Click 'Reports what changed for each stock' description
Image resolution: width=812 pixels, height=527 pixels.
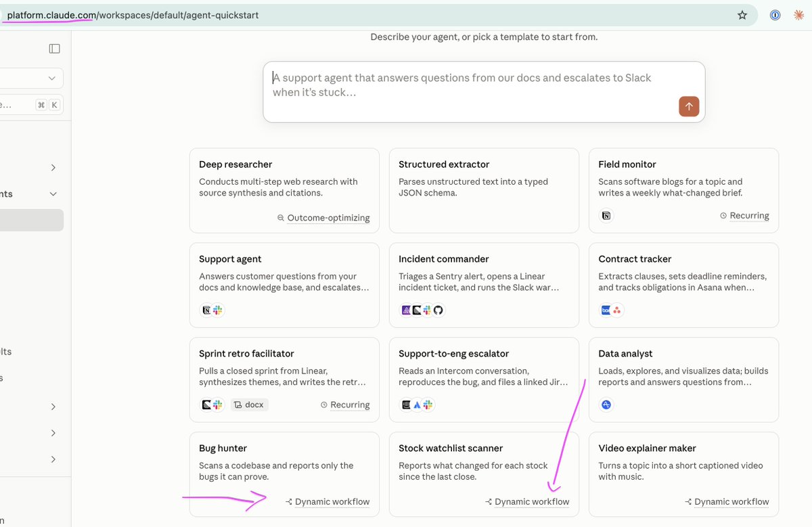coord(474,472)
